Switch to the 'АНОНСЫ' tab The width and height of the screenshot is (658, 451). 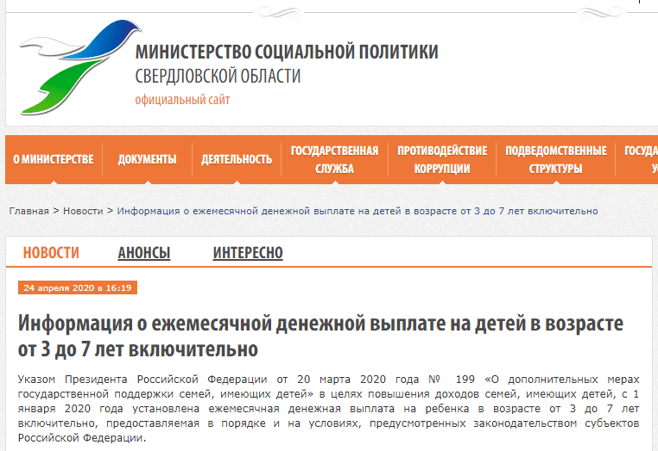[x=144, y=253]
